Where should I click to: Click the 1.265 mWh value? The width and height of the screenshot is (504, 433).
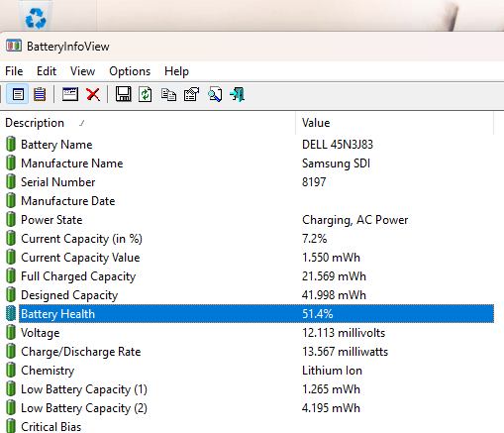331,389
